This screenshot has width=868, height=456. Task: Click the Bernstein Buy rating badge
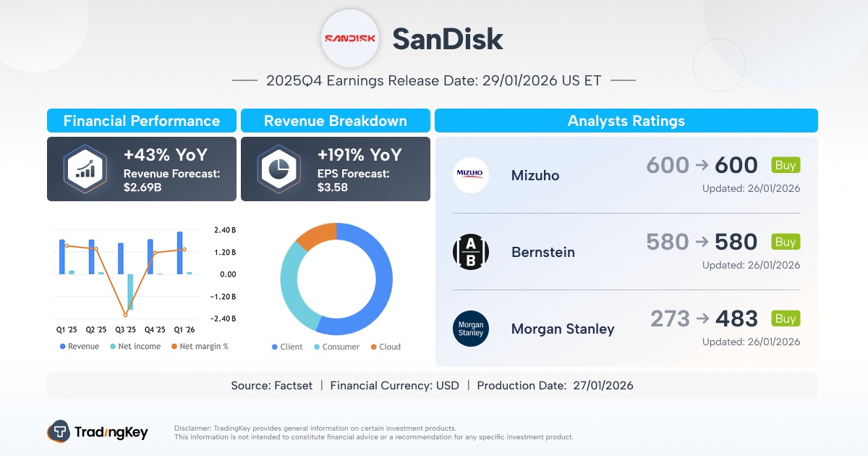click(x=786, y=242)
